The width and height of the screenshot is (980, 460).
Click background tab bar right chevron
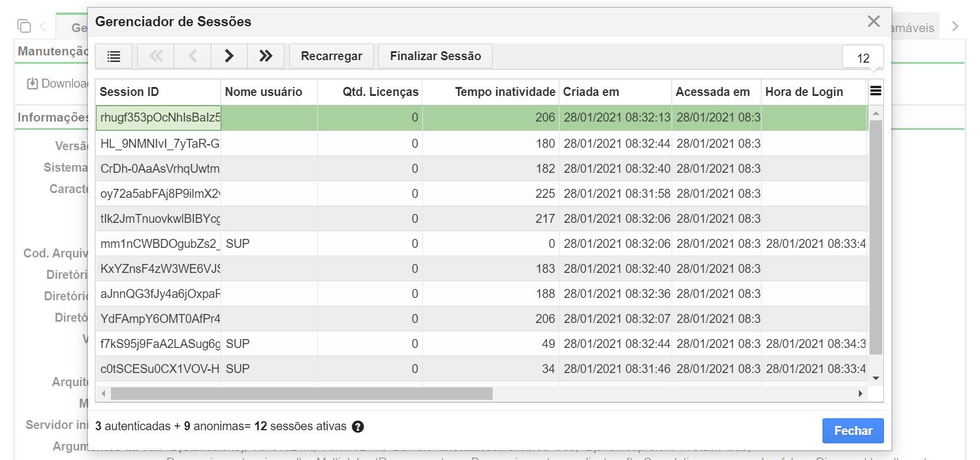point(955,26)
